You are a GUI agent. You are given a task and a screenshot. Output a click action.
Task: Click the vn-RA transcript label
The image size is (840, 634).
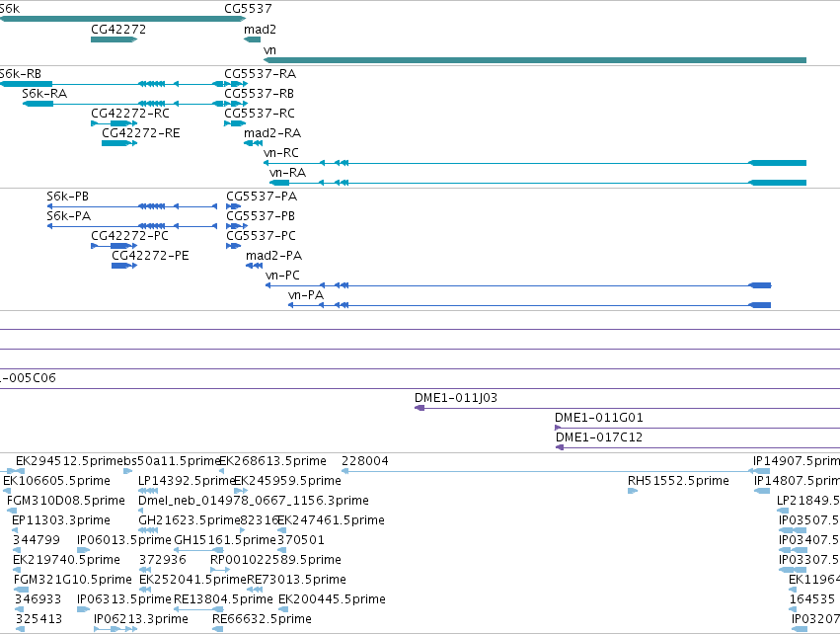[x=287, y=173]
